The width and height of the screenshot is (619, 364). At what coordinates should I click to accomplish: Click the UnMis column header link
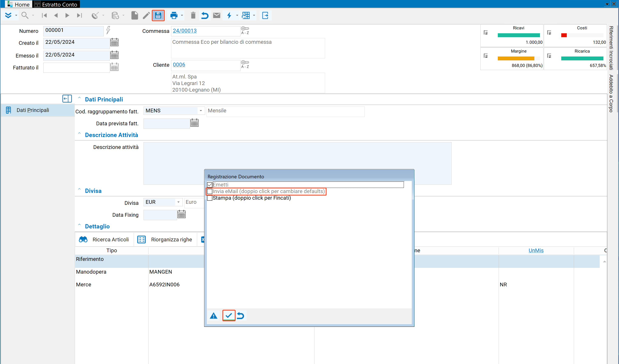click(x=536, y=250)
